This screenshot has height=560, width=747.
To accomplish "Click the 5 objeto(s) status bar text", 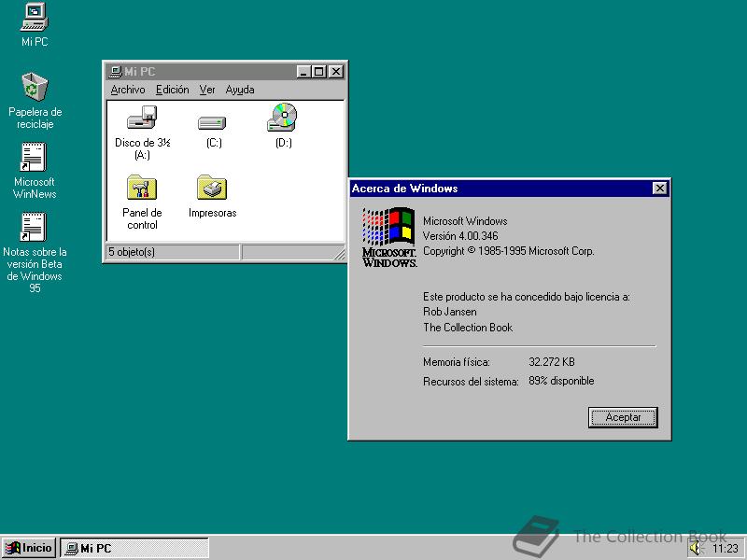I will coord(132,252).
